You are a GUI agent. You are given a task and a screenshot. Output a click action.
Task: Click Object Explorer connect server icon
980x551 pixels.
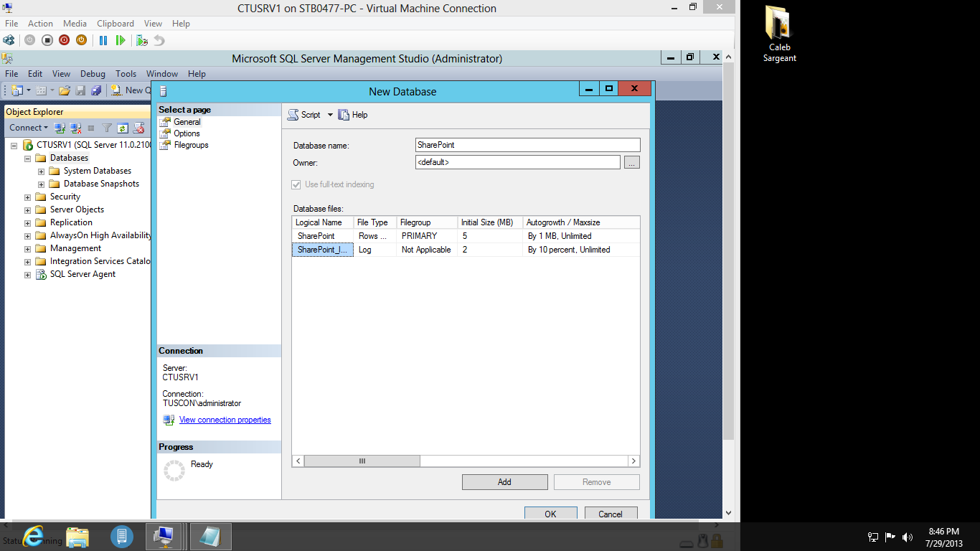[x=60, y=128]
